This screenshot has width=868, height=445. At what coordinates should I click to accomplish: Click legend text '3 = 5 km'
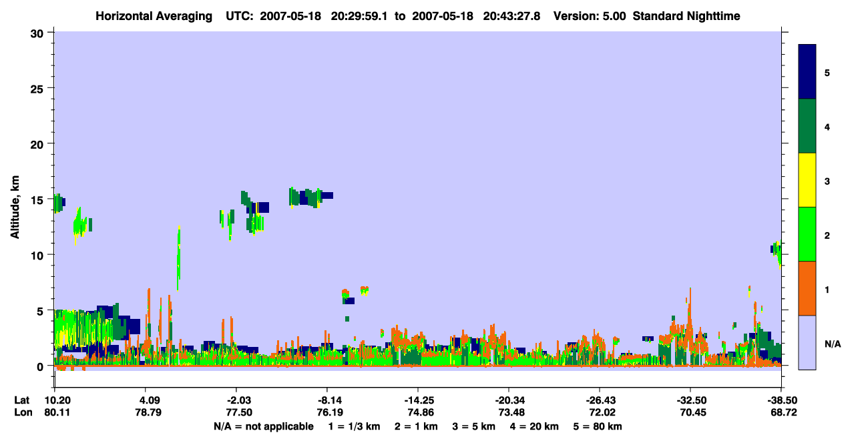(x=475, y=426)
